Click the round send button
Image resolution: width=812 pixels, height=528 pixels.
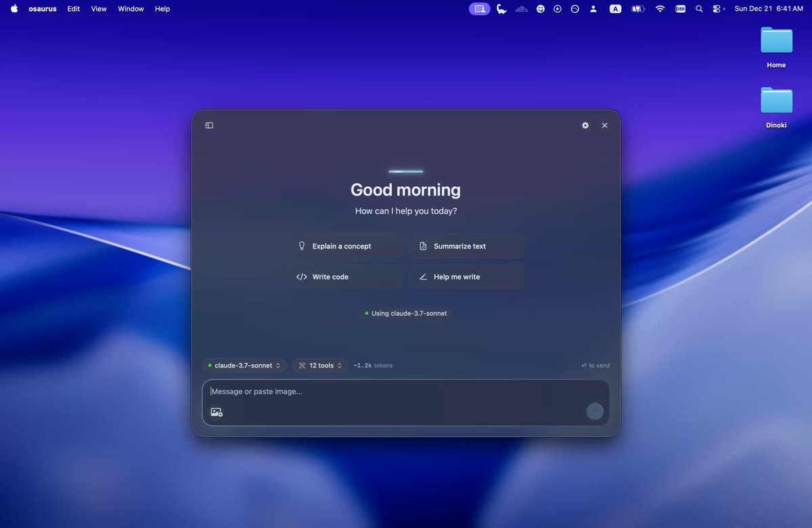[x=595, y=411]
